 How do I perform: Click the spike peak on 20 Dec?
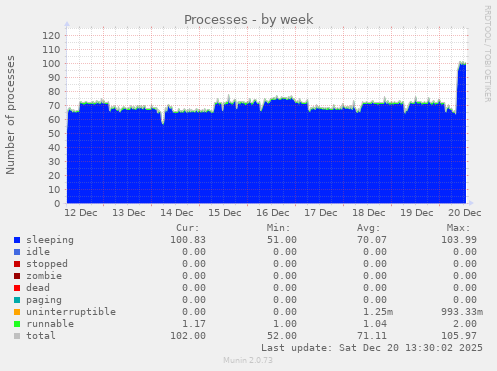(462, 63)
